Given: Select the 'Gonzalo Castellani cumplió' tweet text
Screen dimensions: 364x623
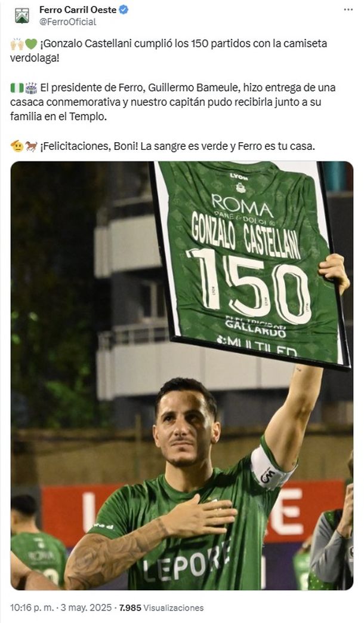Looking at the screenshot, I should coord(169,50).
